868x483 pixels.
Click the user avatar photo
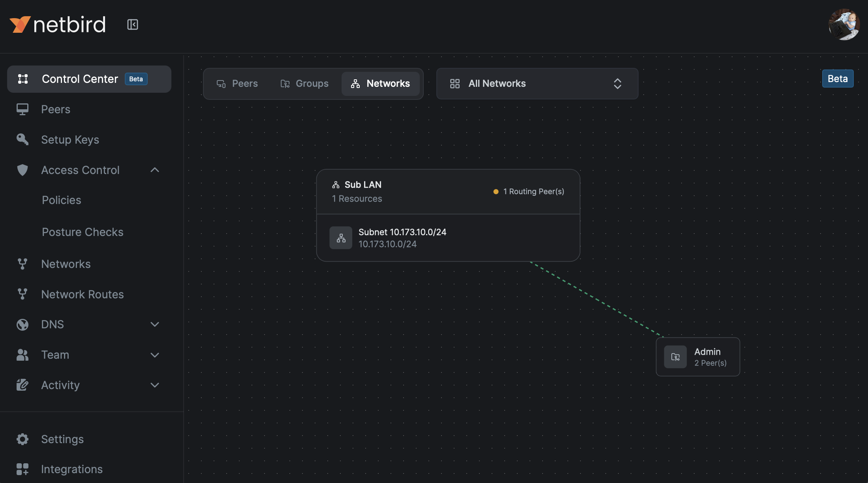point(844,24)
